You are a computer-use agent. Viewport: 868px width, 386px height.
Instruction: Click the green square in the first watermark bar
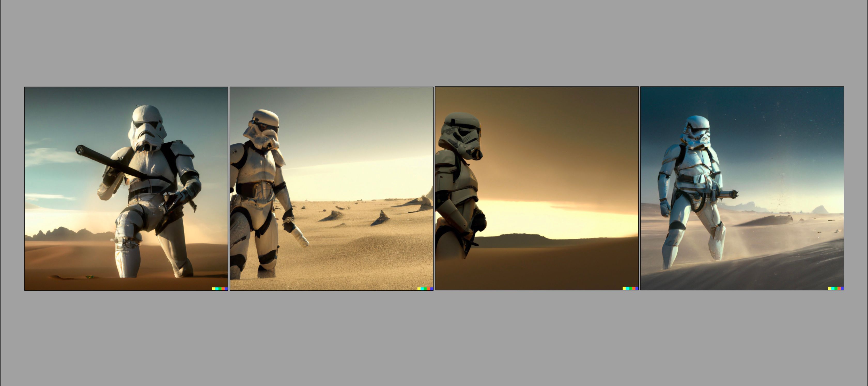pyautogui.click(x=220, y=289)
